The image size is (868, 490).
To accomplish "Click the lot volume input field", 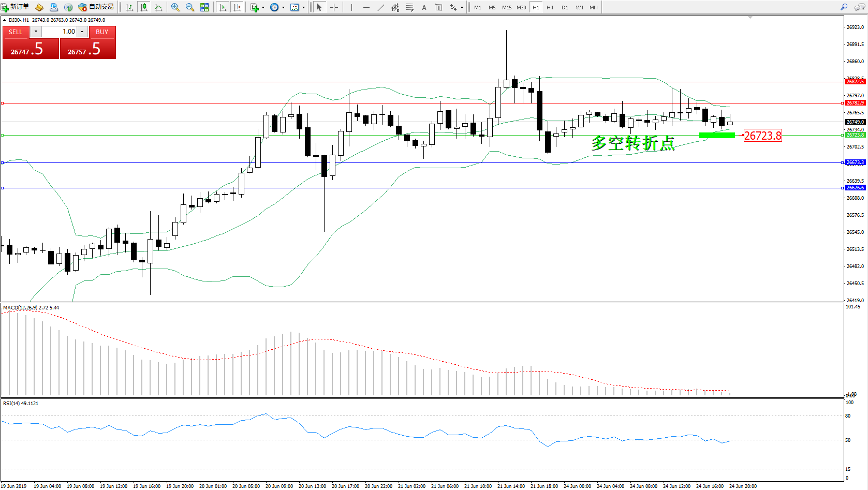I will point(59,32).
